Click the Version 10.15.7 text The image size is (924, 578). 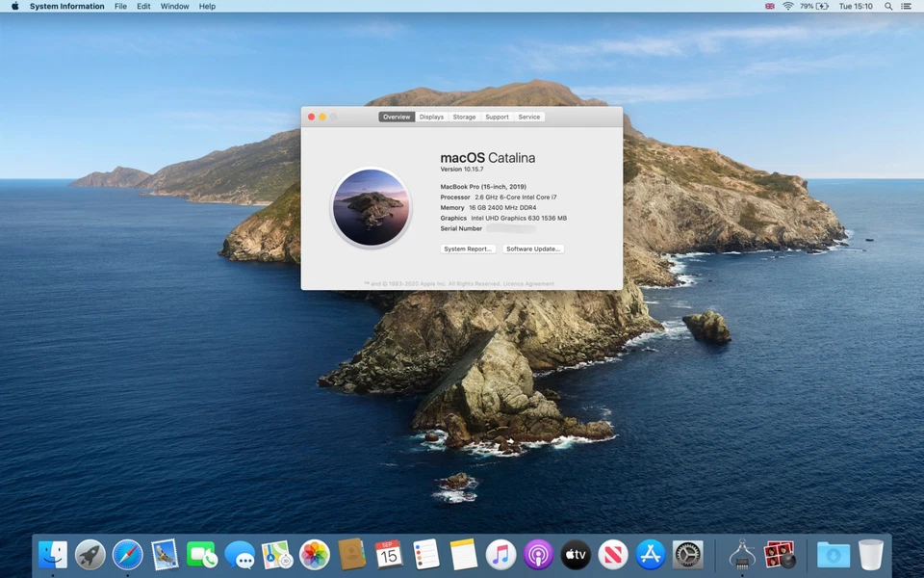tap(462, 170)
